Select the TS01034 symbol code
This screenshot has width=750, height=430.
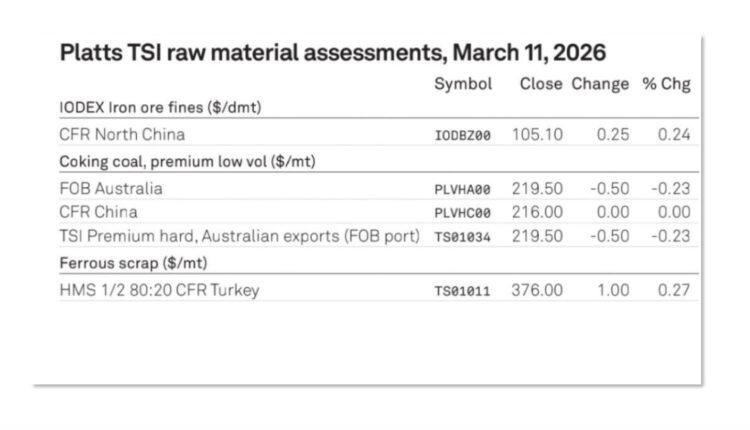point(463,237)
